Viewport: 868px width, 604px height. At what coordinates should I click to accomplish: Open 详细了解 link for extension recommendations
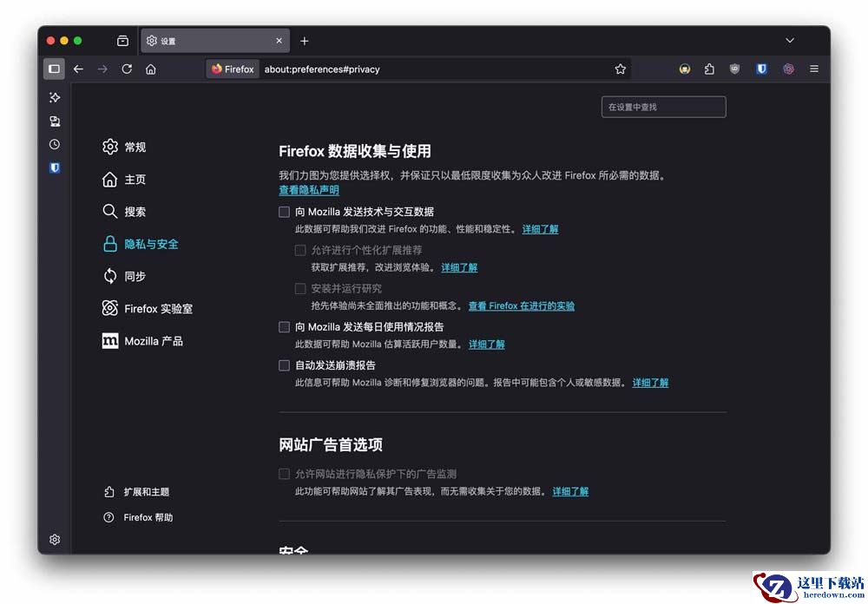(459, 267)
